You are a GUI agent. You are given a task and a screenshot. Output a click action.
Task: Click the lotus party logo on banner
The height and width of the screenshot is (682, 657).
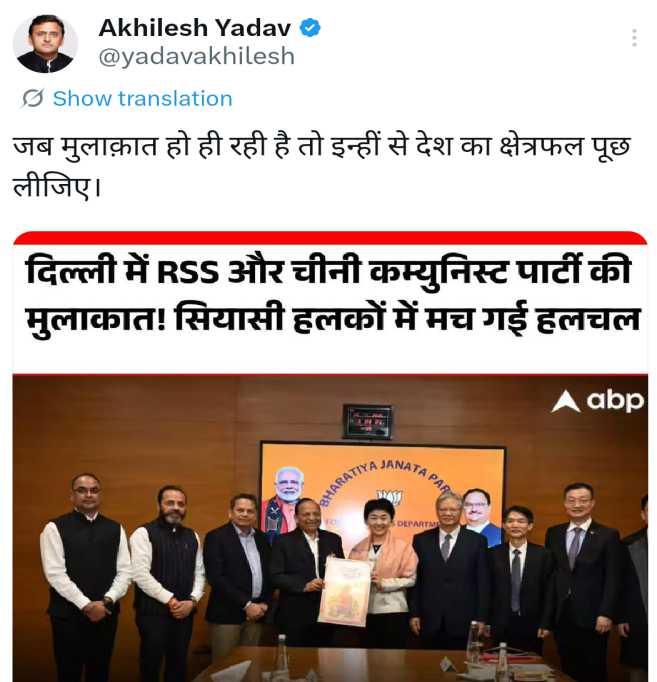[390, 497]
